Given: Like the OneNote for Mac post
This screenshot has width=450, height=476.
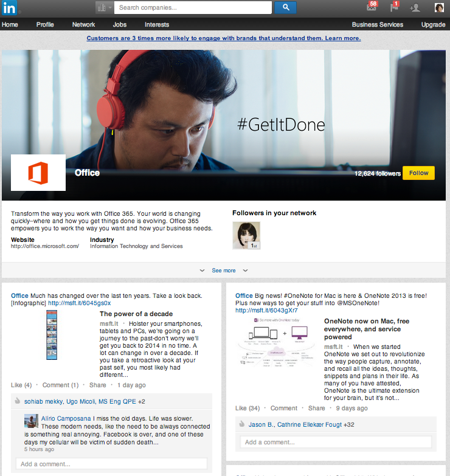Looking at the screenshot, I should [x=247, y=409].
